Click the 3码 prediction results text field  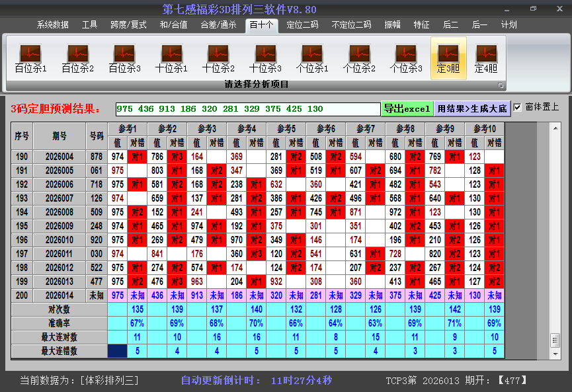pos(247,109)
